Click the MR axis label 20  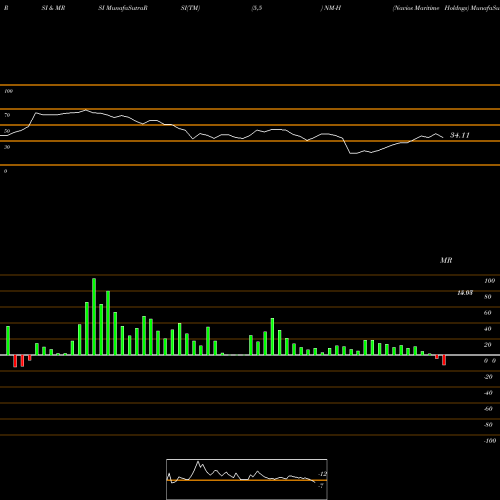pyautogui.click(x=488, y=345)
